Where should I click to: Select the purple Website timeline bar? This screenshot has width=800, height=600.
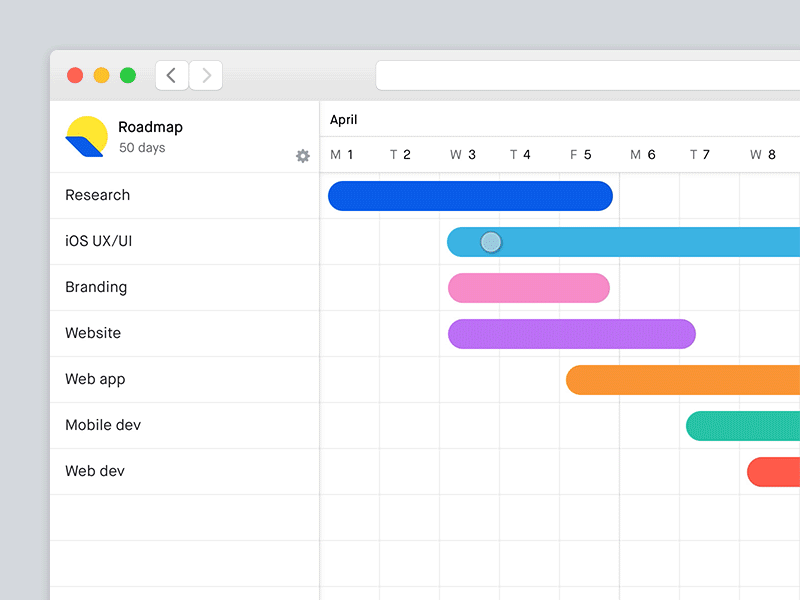point(571,334)
